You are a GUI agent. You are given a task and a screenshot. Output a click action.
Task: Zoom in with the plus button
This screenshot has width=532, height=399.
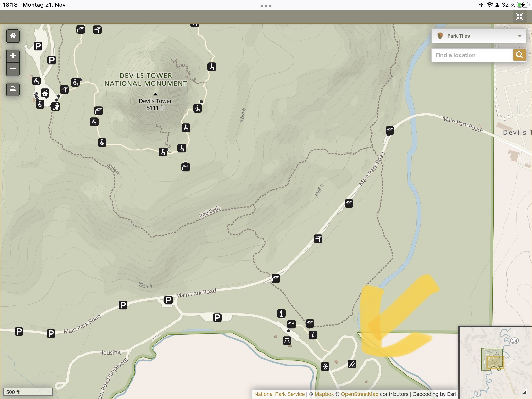point(13,56)
